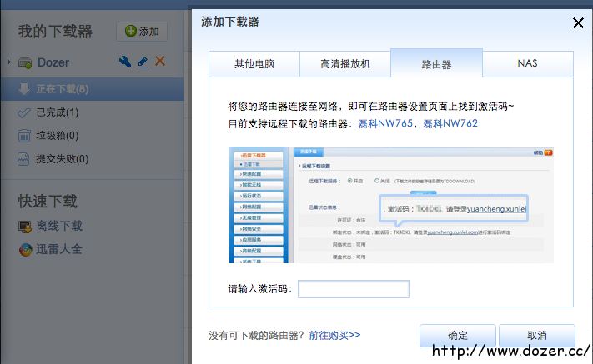Cancel with the 取消 button
The height and width of the screenshot is (364, 593).
(x=537, y=336)
